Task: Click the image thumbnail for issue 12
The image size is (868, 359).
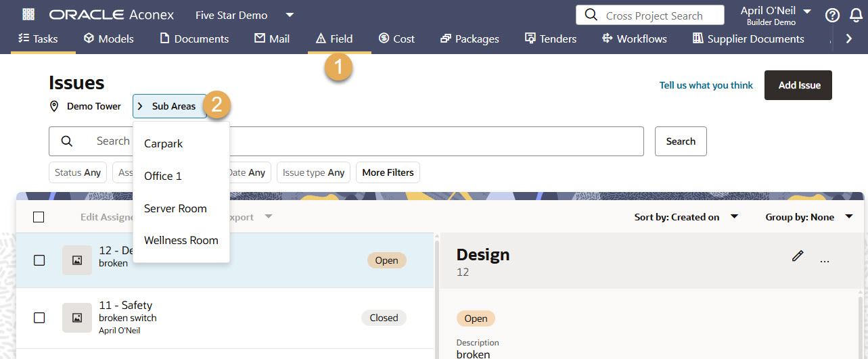Action: [x=77, y=260]
